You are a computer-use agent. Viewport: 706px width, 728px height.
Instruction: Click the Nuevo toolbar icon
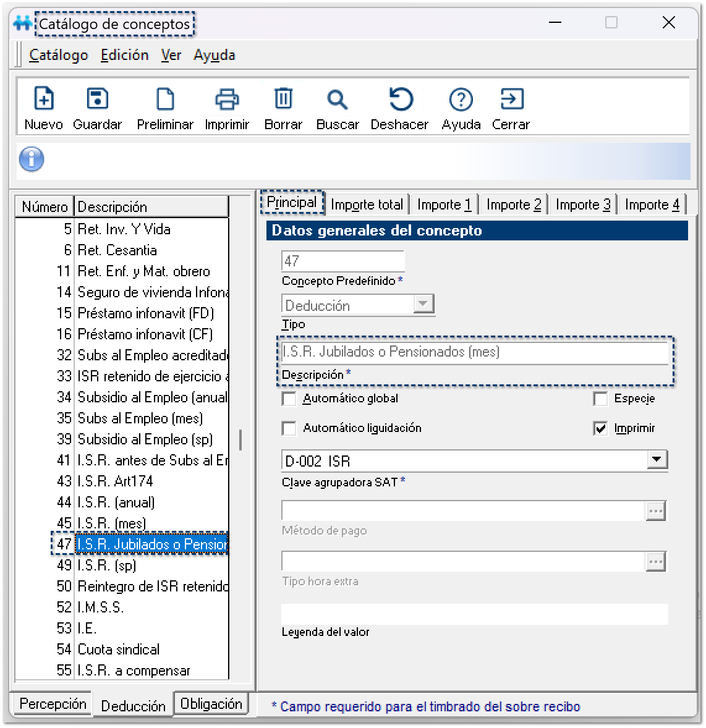pos(43,100)
